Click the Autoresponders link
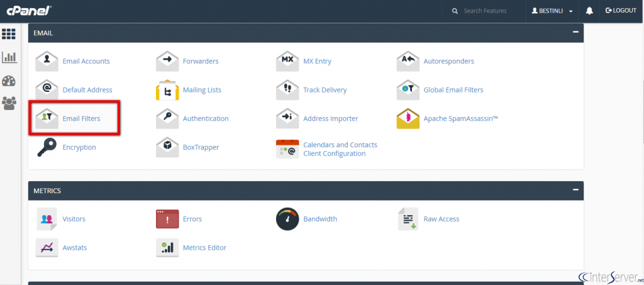 [449, 61]
